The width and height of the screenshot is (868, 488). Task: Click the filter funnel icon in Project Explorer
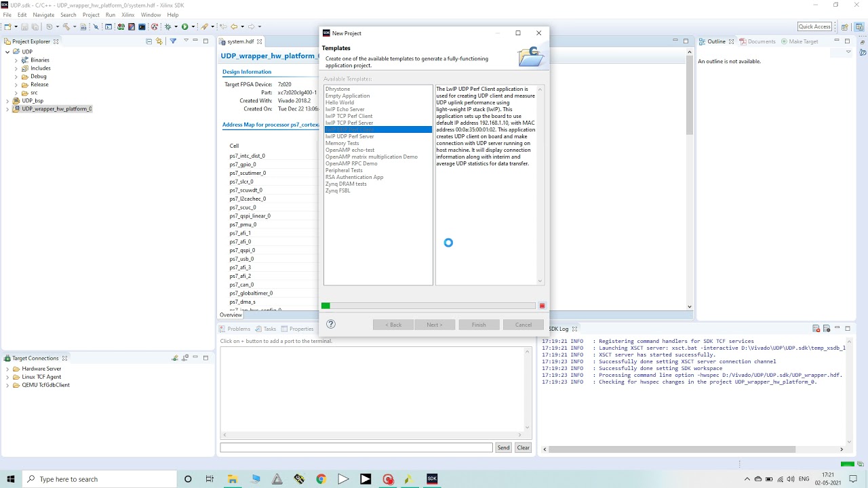(173, 41)
